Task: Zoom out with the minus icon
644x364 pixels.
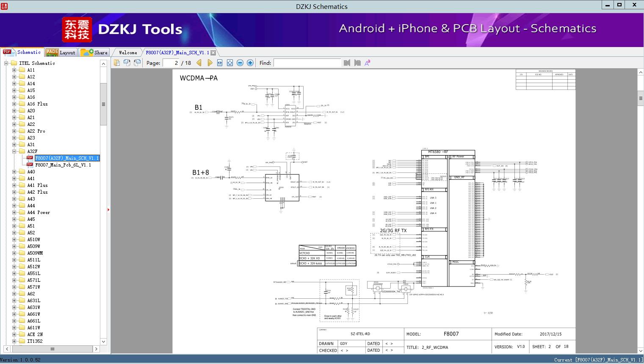Action: pyautogui.click(x=240, y=63)
